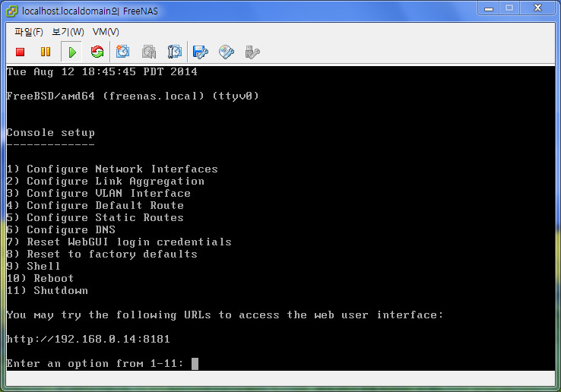This screenshot has height=392, width=561.
Task: Click the 'Configure Default Route' line
Action: click(x=95, y=206)
